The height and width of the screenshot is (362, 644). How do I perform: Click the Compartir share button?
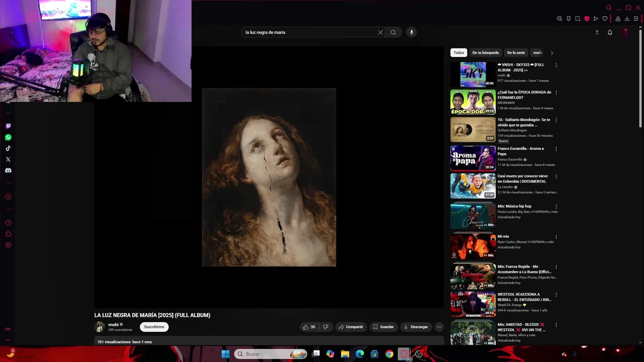[x=351, y=327]
